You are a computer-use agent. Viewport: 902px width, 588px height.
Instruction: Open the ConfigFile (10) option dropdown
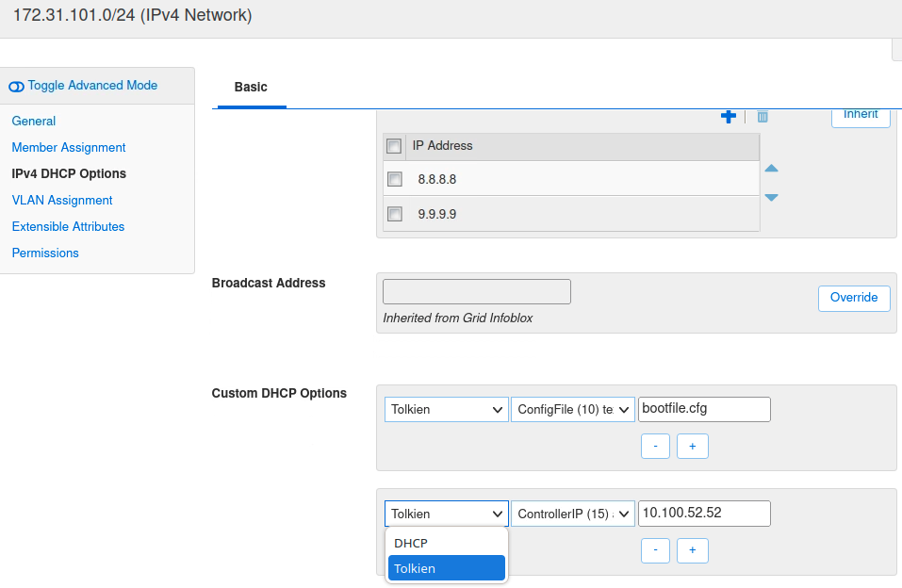(572, 409)
